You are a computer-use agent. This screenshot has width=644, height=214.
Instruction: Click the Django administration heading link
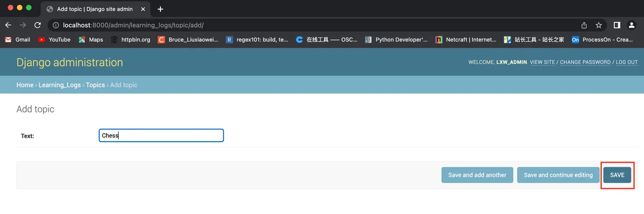[x=70, y=62]
